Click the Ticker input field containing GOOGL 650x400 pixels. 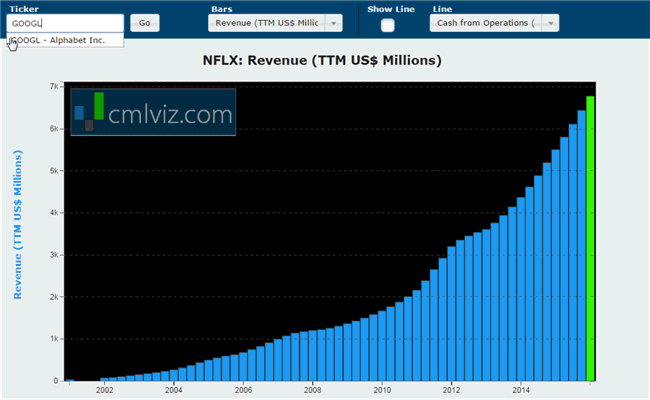tap(65, 23)
